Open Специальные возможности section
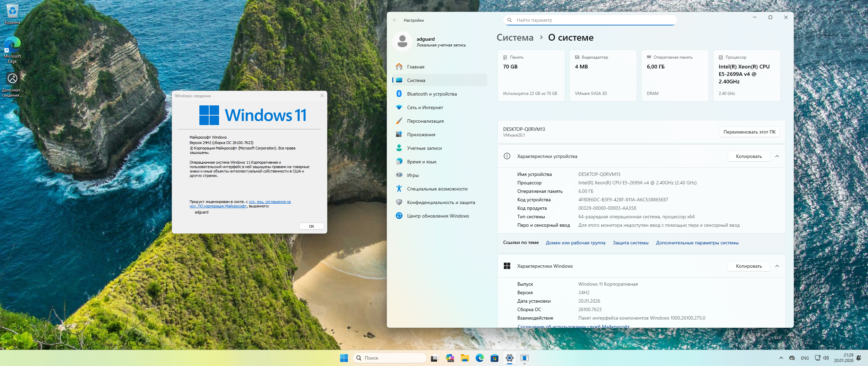This screenshot has width=868, height=366. coord(437,189)
